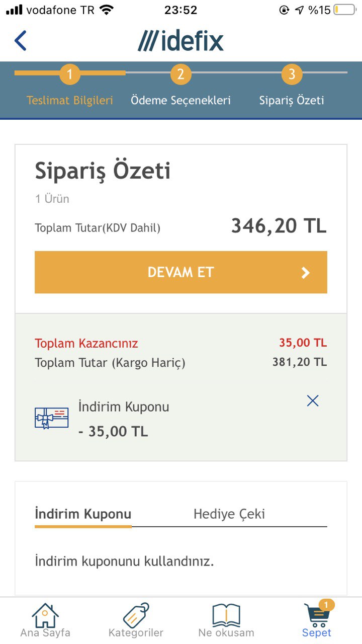Tap the battery indicator in status bar

click(344, 10)
